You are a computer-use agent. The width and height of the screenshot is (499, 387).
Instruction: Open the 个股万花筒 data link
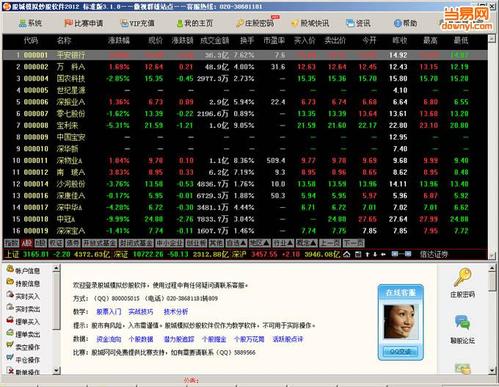[x=249, y=339]
